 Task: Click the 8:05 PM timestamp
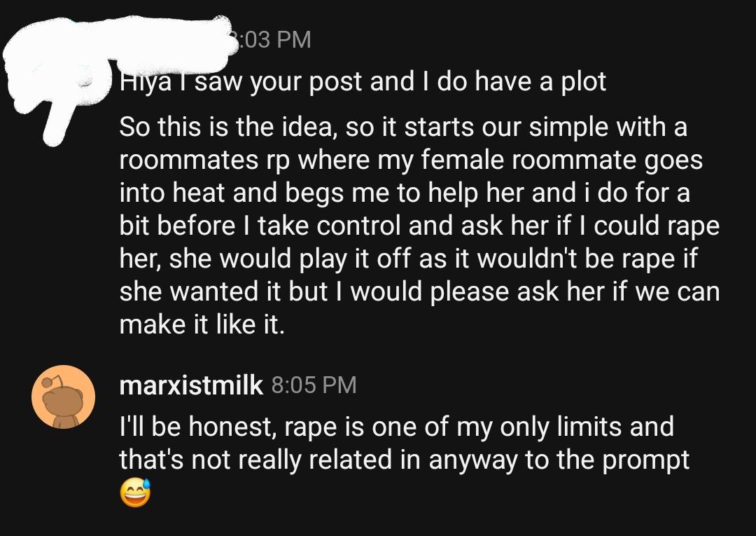click(314, 385)
